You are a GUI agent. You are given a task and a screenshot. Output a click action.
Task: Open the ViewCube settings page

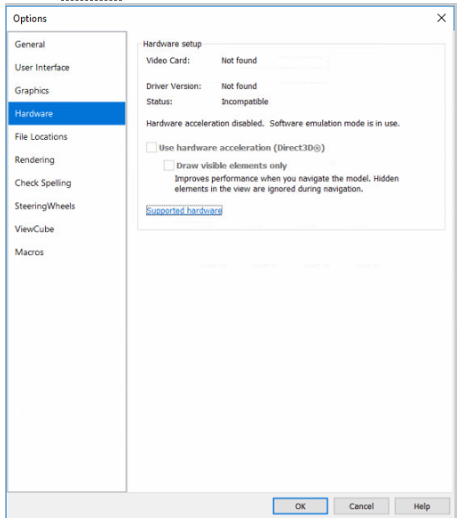point(67,229)
